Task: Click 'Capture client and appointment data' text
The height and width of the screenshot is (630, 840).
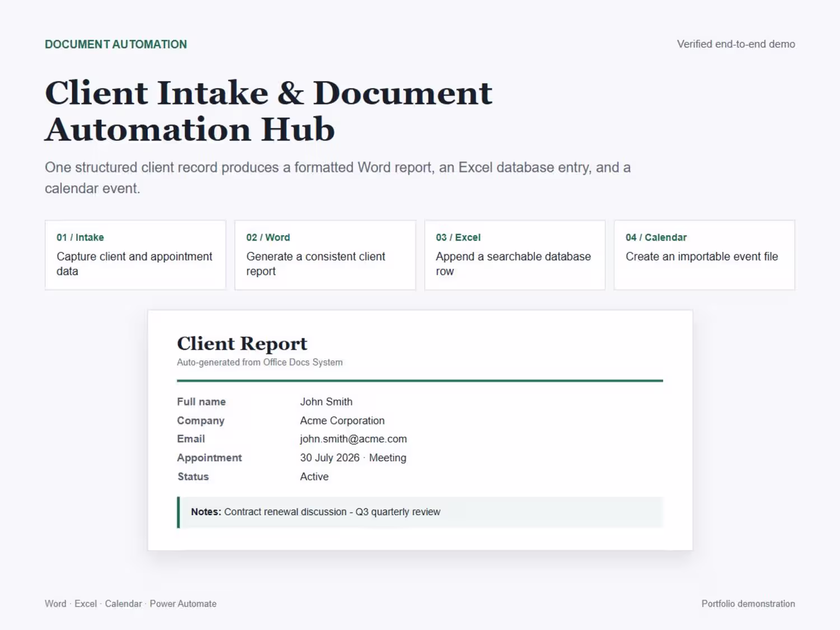Action: coord(134,264)
